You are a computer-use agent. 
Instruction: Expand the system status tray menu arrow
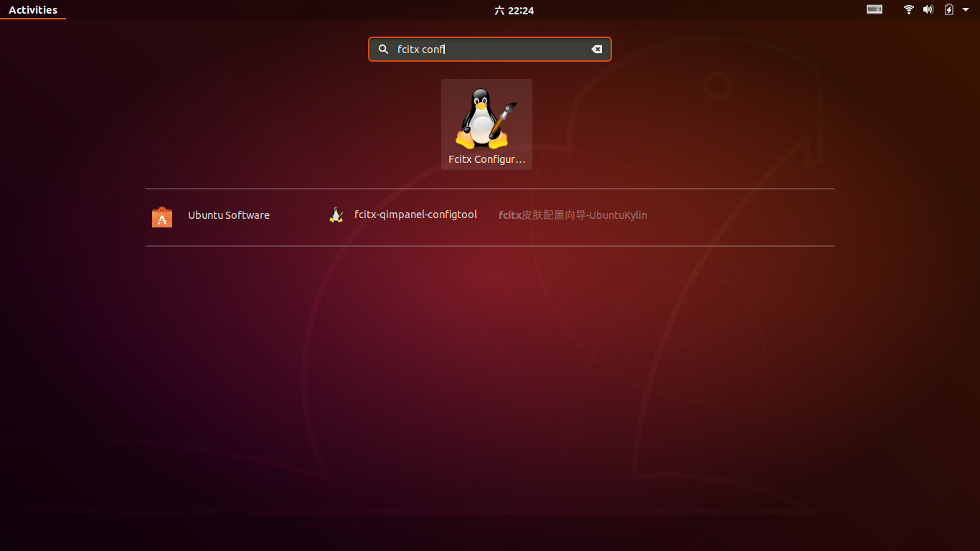(x=965, y=9)
